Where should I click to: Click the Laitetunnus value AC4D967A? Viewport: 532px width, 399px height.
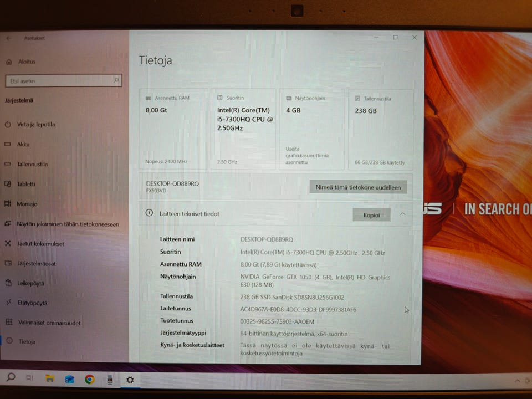point(298,309)
